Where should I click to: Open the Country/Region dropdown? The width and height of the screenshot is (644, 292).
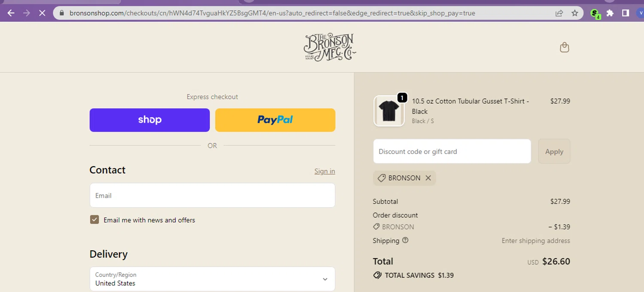(x=212, y=279)
